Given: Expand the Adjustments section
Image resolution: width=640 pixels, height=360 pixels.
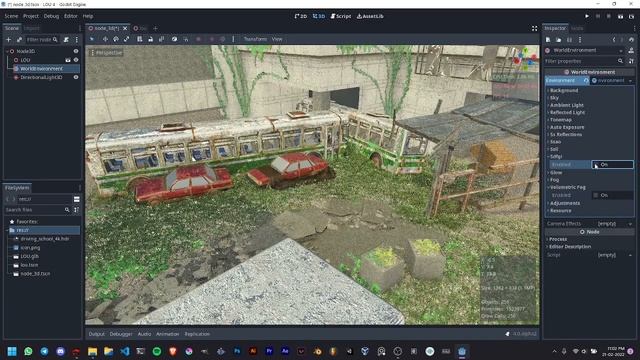Looking at the screenshot, I should click(x=564, y=203).
